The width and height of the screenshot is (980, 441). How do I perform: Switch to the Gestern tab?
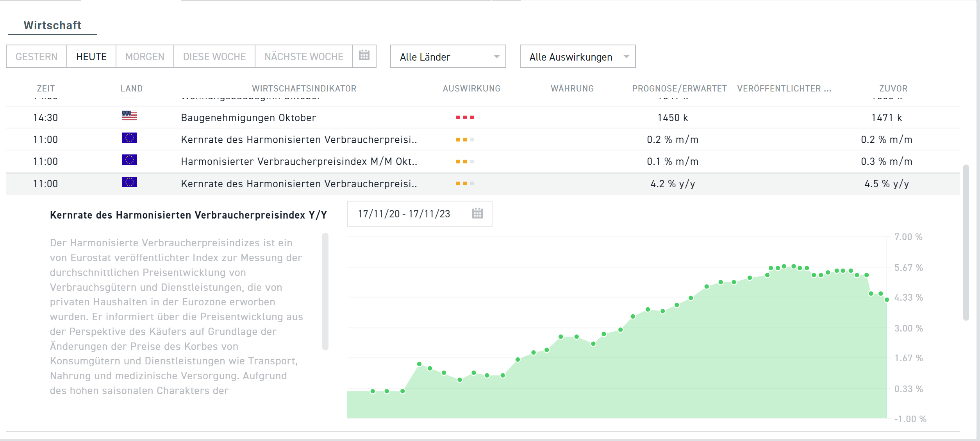(x=37, y=57)
